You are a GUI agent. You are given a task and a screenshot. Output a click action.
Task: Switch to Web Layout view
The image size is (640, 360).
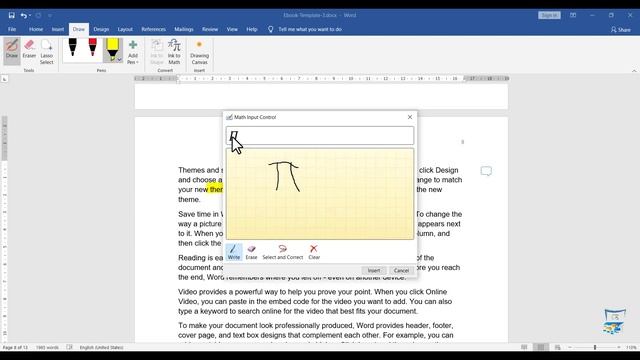click(558, 347)
